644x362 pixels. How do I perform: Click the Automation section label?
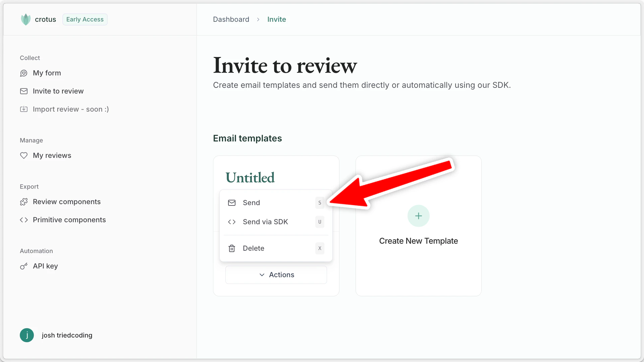pos(36,251)
